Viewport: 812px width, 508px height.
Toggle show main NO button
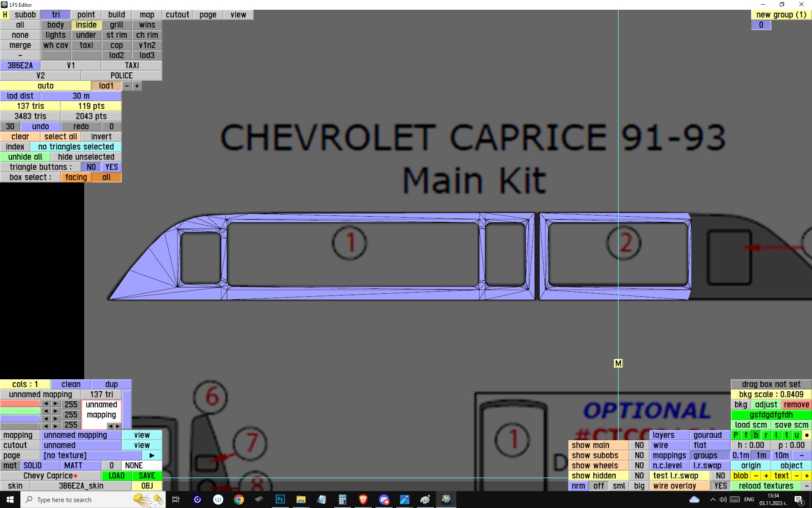(x=639, y=445)
